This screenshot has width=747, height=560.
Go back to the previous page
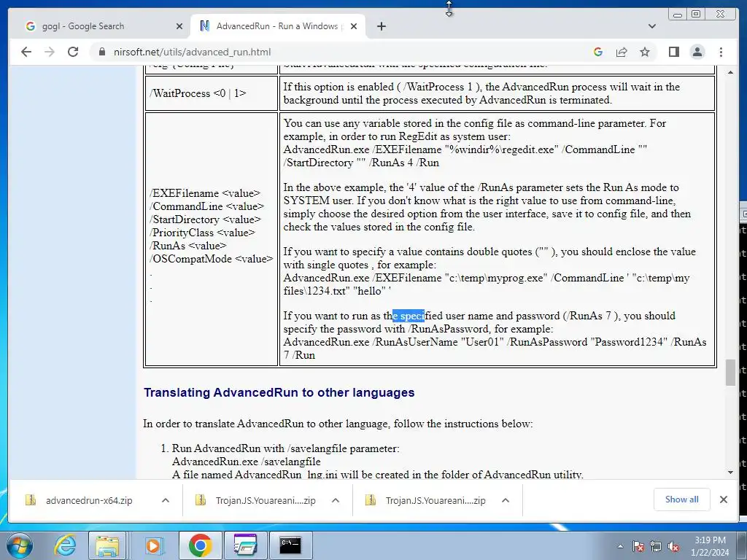pyautogui.click(x=26, y=52)
